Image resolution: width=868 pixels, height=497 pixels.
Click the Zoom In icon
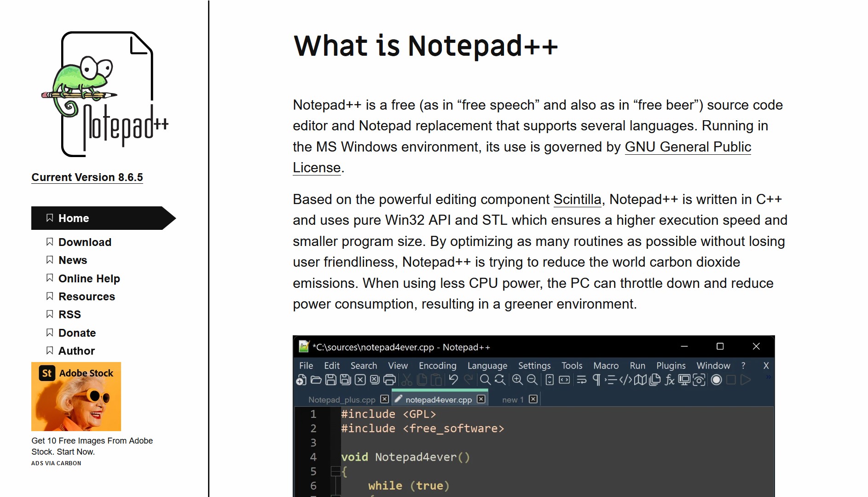click(x=517, y=380)
